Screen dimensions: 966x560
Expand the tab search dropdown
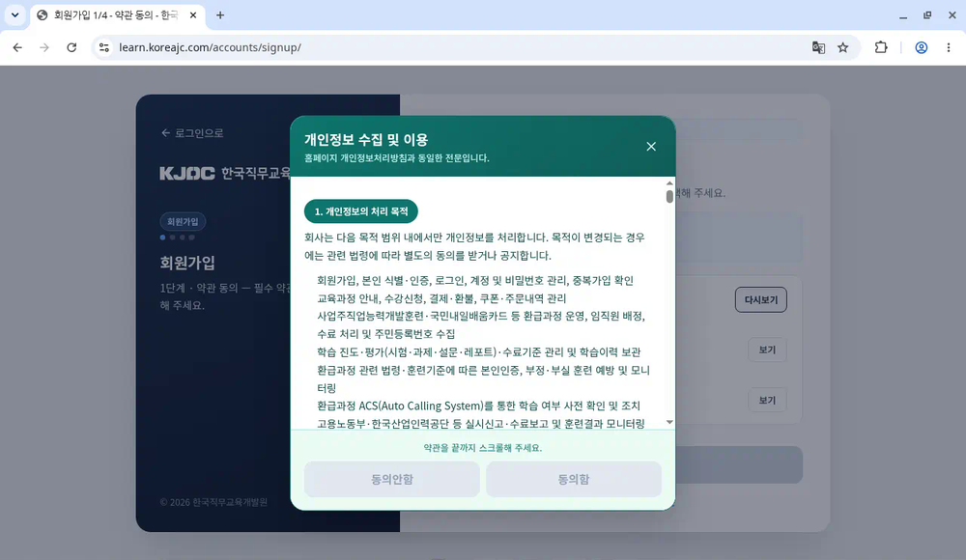pos(14,15)
